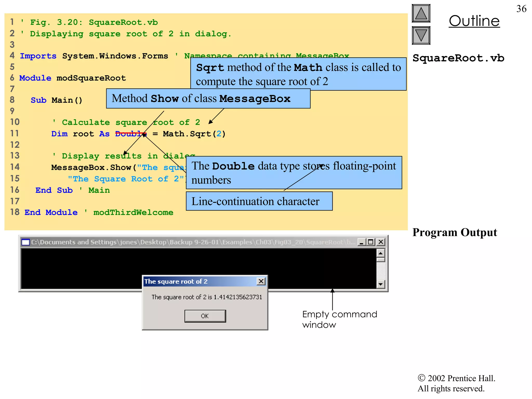Click the Sqrt method callout box
Viewport: 532px width, 399px height.
pyautogui.click(x=298, y=74)
